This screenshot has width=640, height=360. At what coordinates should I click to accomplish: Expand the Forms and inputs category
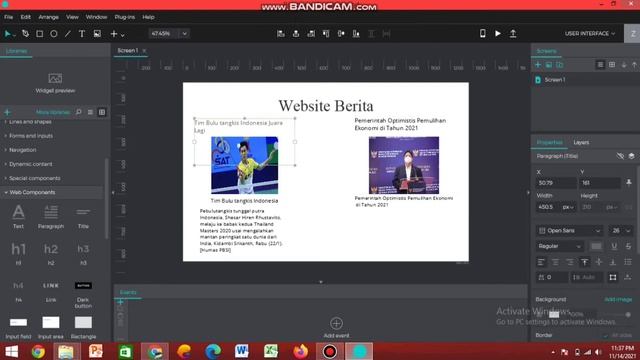click(31, 136)
